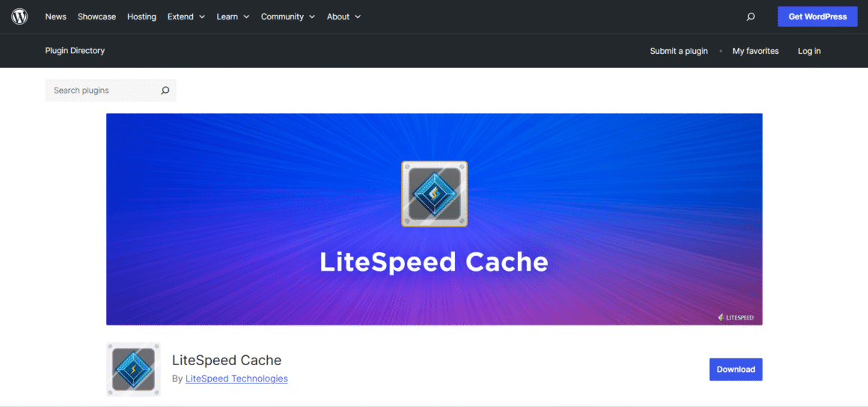
Task: Open the site search magnifier icon
Action: pos(751,16)
